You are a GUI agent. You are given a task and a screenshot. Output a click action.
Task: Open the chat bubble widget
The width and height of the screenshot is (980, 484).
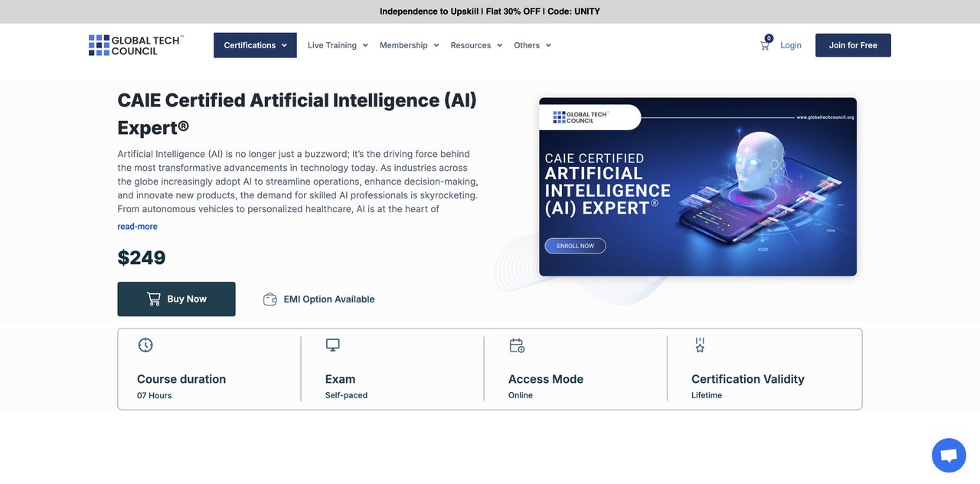(x=949, y=456)
